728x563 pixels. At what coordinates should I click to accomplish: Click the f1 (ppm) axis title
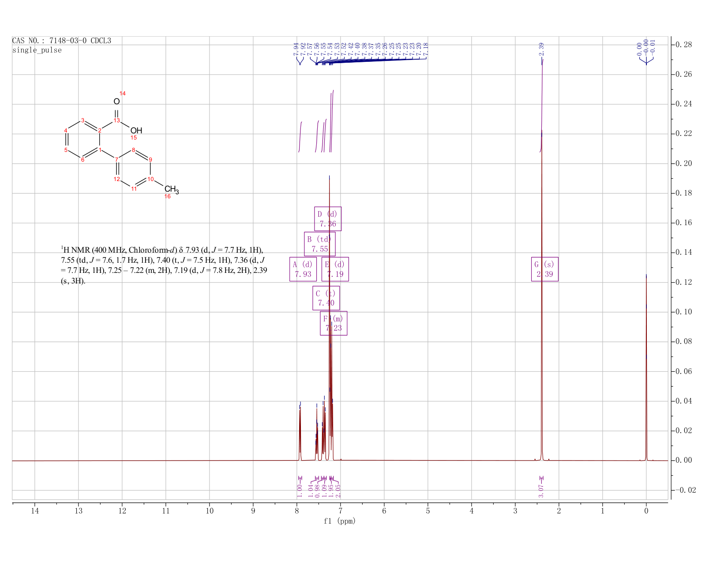tap(340, 521)
